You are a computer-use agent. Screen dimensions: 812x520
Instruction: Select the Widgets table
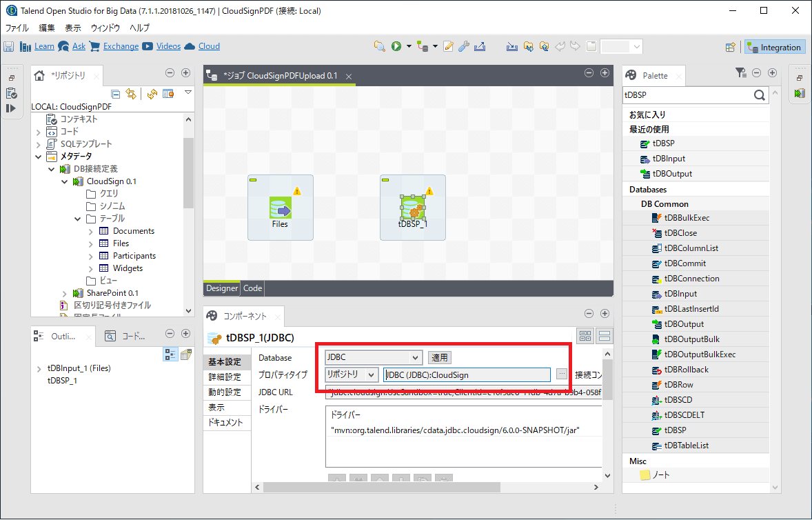[128, 268]
